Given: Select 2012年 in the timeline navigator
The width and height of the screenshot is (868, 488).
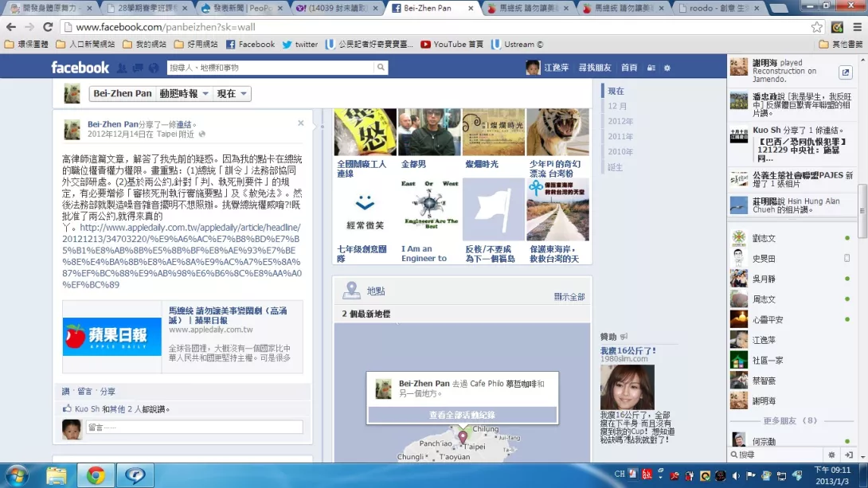Looking at the screenshot, I should point(620,121).
